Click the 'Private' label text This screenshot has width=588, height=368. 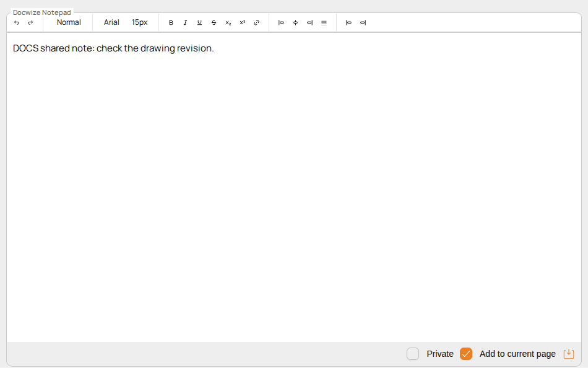440,354
